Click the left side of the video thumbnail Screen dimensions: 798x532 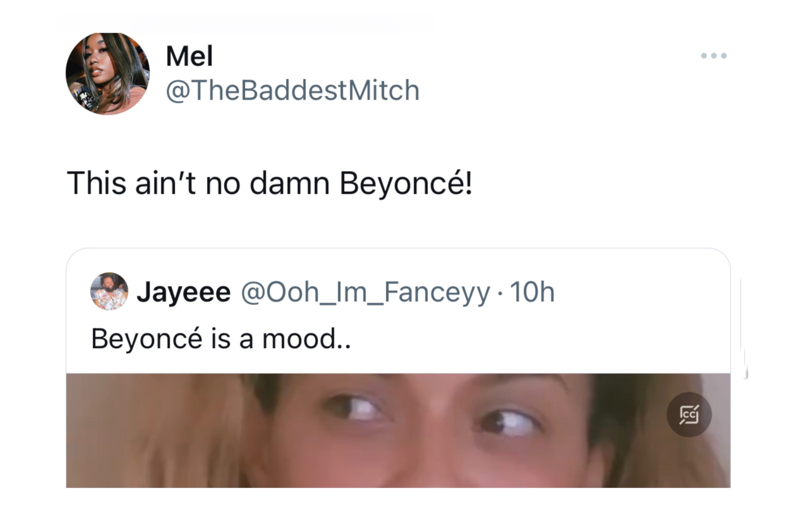point(153,430)
